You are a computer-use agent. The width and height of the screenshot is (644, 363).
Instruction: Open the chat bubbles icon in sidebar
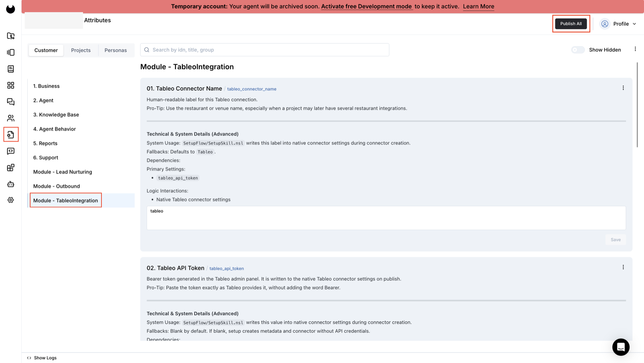(10, 102)
